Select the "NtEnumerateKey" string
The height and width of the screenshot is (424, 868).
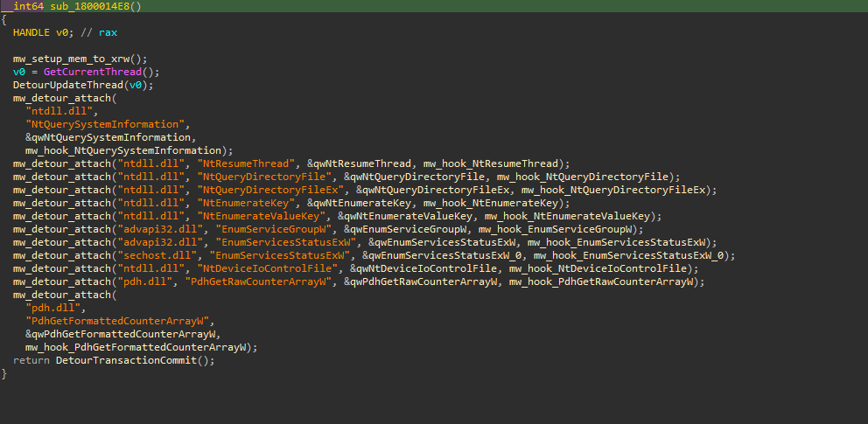pos(247,204)
